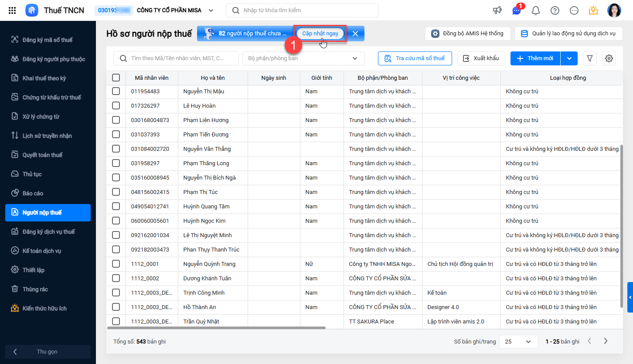633x364 pixels.
Task: Click the help question mark icon
Action: (555, 10)
